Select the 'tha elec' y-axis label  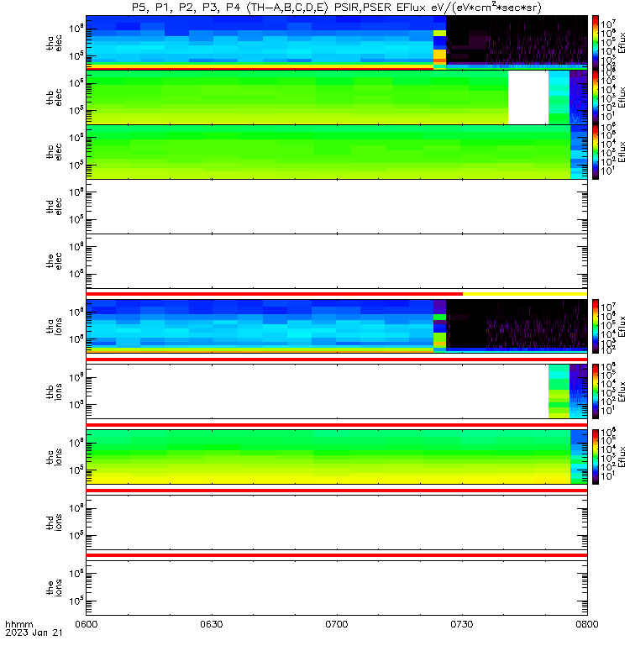[55, 43]
